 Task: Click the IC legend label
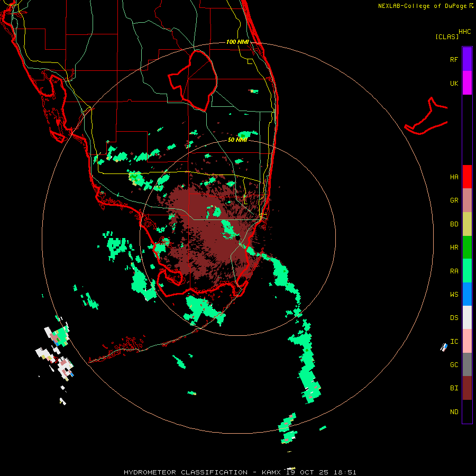454,342
